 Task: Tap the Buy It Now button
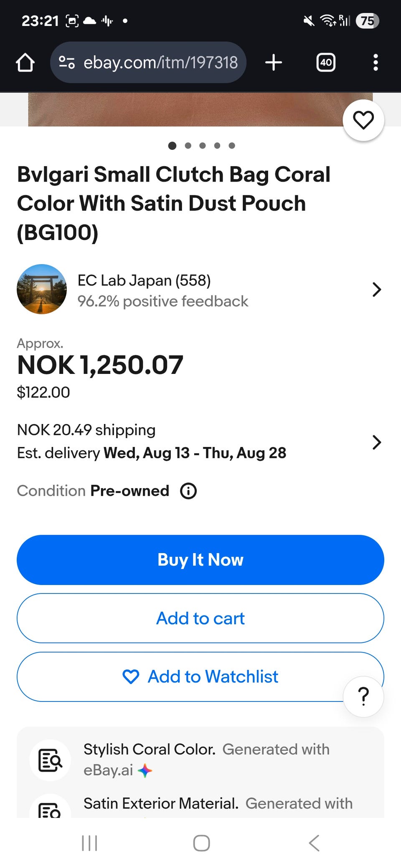(x=200, y=560)
